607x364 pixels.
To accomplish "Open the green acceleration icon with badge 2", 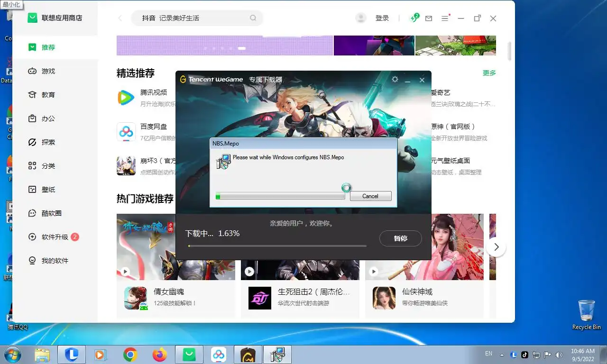I will pos(414,18).
